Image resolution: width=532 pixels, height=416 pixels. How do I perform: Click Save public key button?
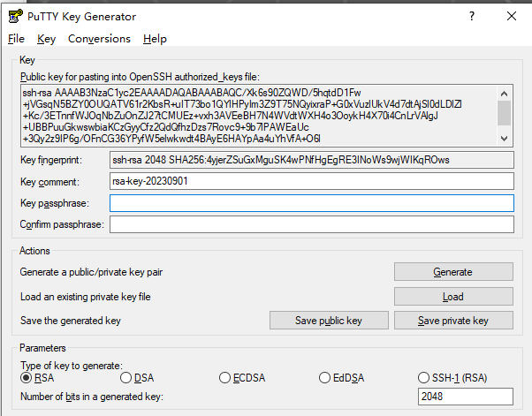pyautogui.click(x=329, y=320)
